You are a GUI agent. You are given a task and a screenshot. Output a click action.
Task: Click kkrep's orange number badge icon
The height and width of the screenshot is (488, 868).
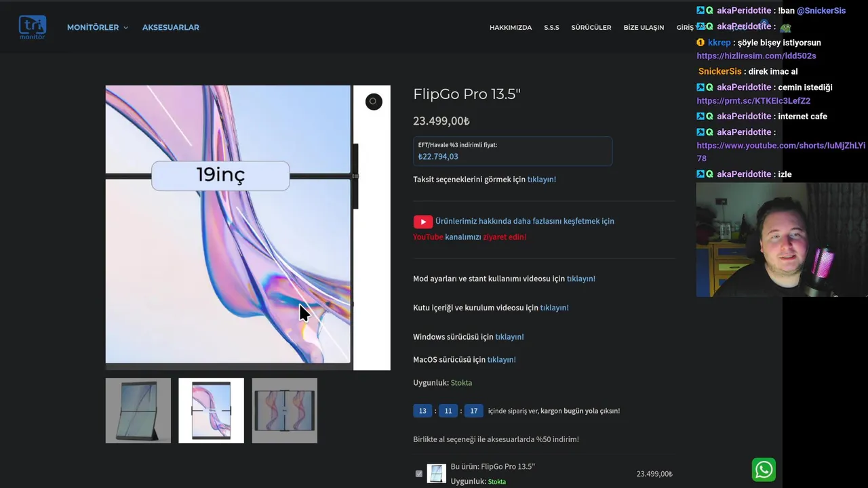[x=701, y=43]
